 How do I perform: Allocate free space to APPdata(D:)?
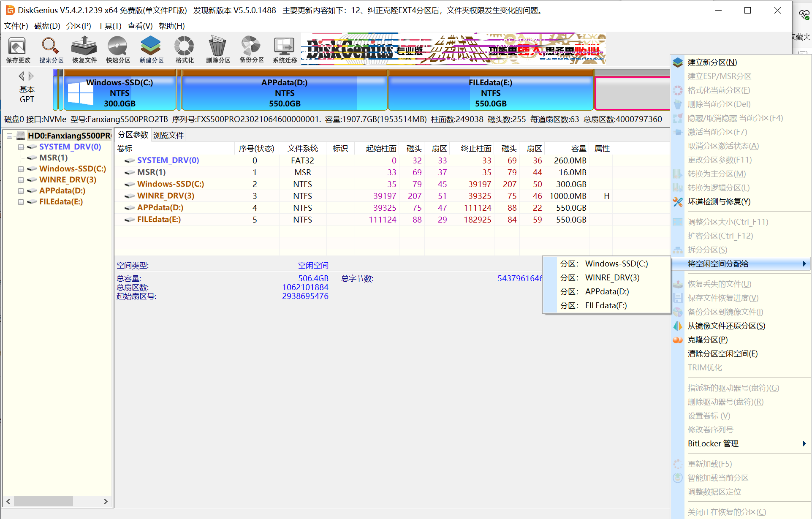(x=607, y=292)
